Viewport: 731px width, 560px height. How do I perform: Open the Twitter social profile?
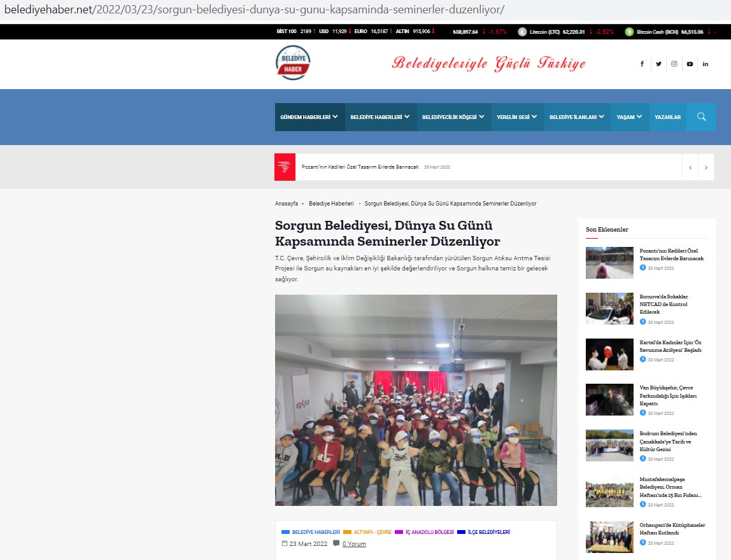(x=658, y=64)
